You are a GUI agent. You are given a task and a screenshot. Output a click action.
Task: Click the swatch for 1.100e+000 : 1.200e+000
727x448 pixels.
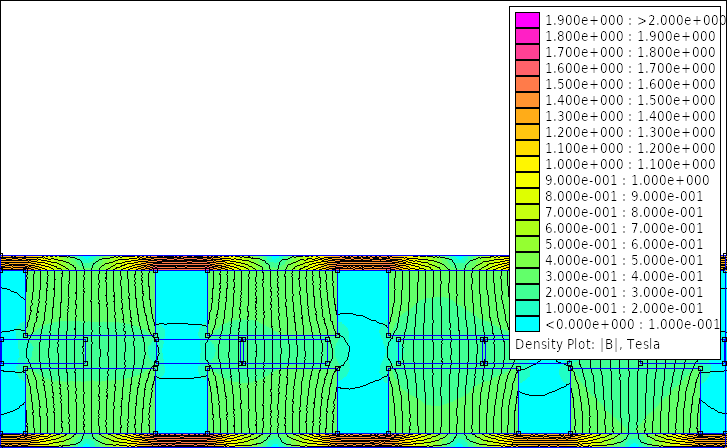pyautogui.click(x=527, y=148)
